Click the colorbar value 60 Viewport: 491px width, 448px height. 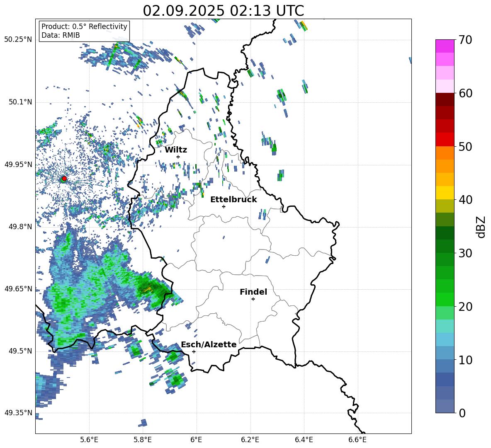[x=465, y=93]
